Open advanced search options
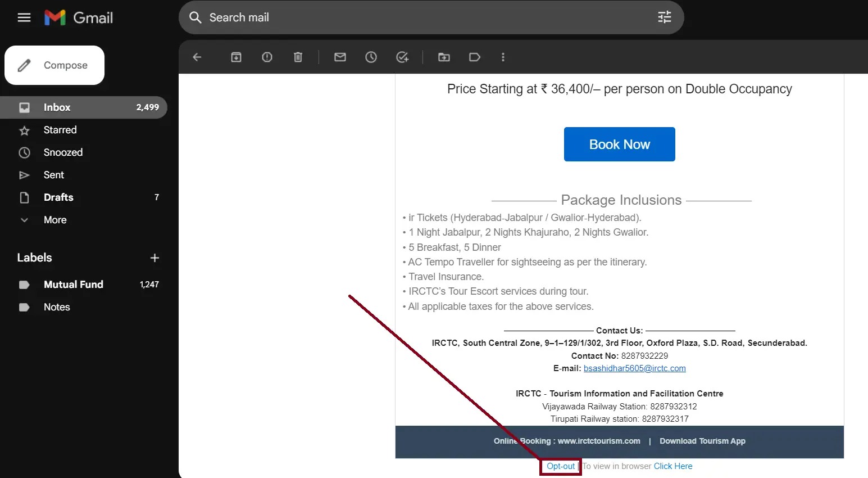 (664, 17)
